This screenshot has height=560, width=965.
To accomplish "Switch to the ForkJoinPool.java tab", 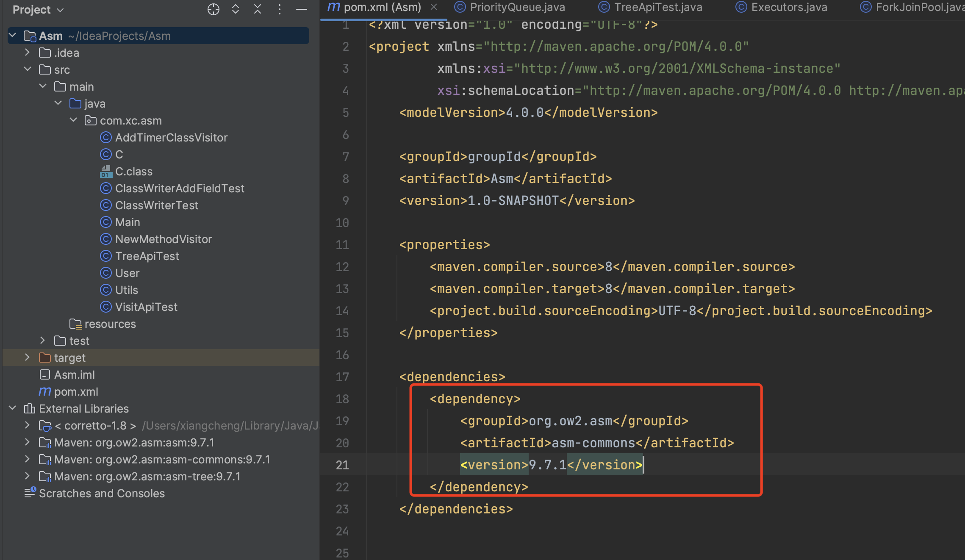I will [x=912, y=7].
